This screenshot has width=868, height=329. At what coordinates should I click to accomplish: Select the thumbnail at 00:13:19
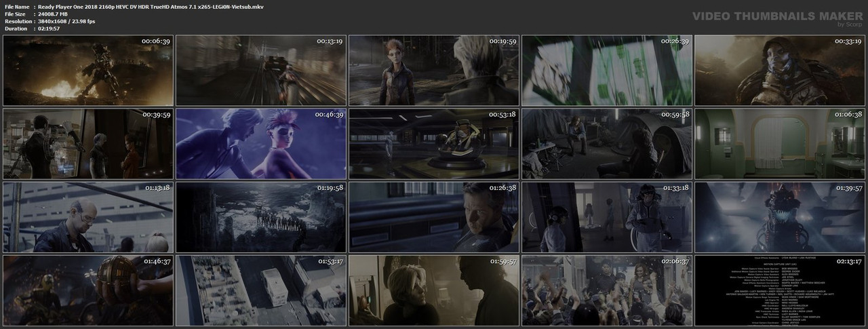coord(261,70)
